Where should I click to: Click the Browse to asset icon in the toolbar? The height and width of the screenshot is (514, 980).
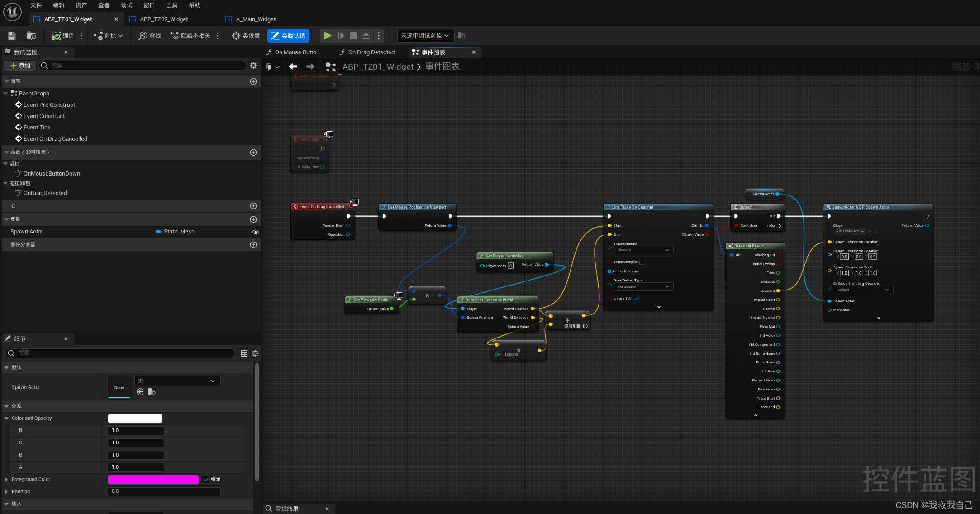[31, 35]
